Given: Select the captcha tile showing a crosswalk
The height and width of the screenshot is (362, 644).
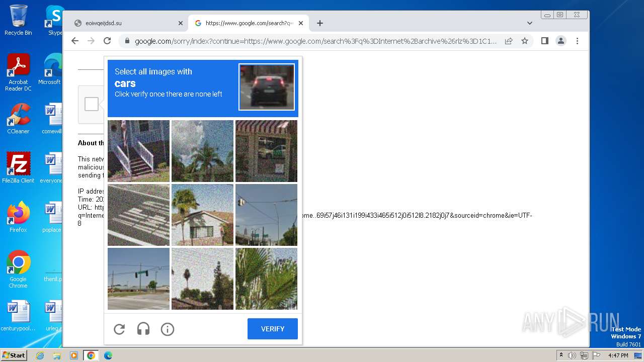Looking at the screenshot, I should (138, 215).
